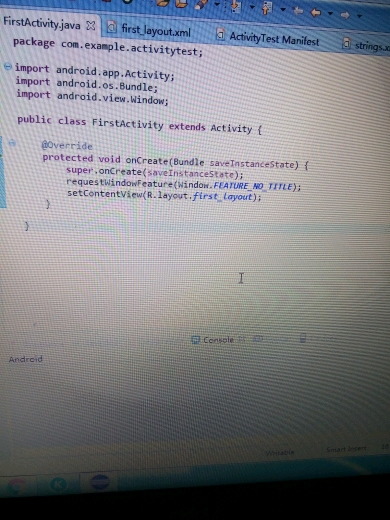Click the Smart Insert status bar entry
This screenshot has height=520, width=390.
[346, 449]
